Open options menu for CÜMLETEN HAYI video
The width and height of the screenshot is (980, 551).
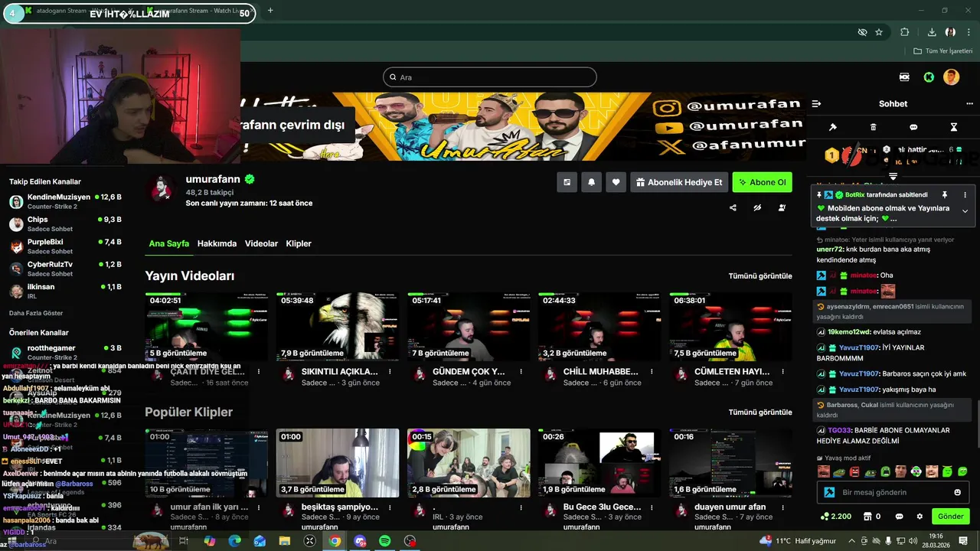point(782,372)
